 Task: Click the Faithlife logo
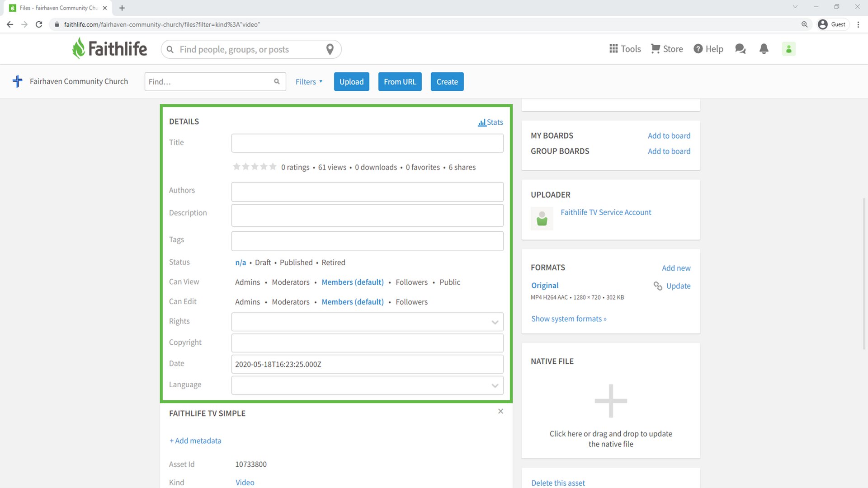click(109, 48)
